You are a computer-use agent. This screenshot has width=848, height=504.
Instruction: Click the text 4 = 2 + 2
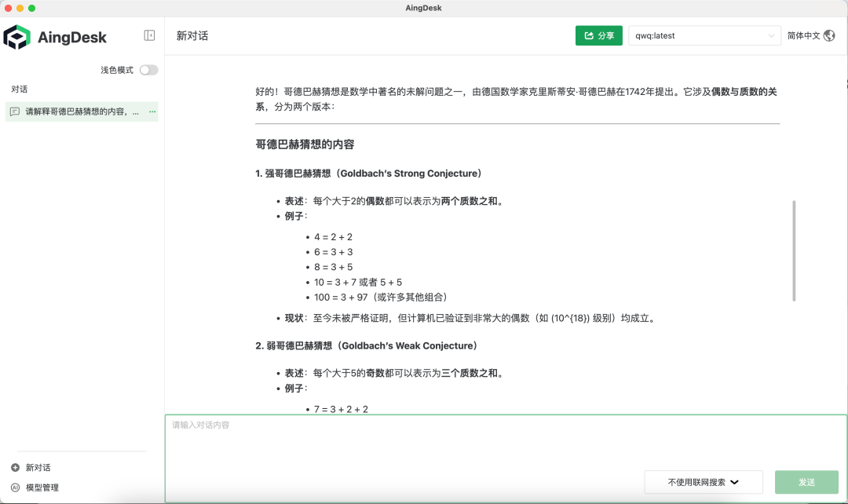pyautogui.click(x=333, y=237)
